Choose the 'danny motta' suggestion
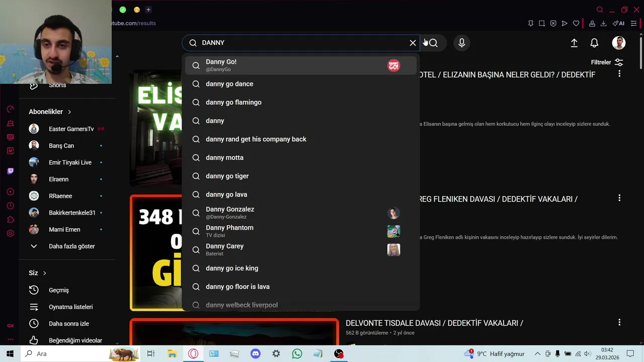Image resolution: width=644 pixels, height=362 pixels. point(301,157)
